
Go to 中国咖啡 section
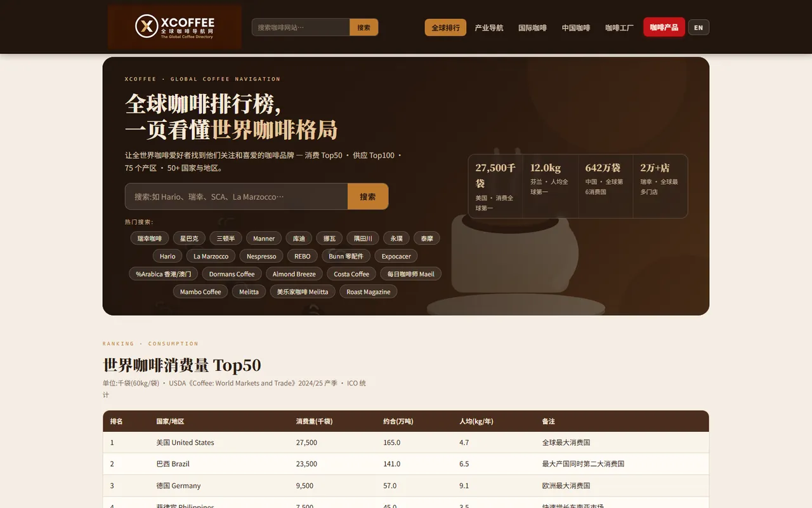pyautogui.click(x=576, y=27)
